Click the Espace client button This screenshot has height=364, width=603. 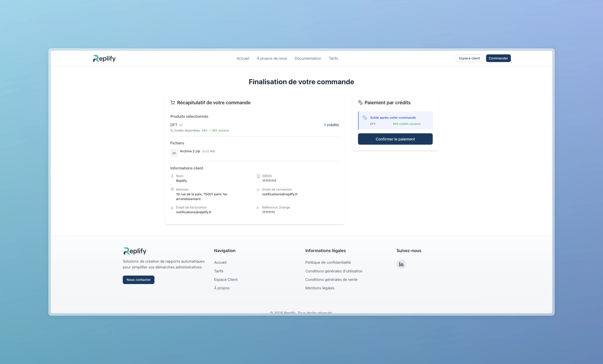469,58
